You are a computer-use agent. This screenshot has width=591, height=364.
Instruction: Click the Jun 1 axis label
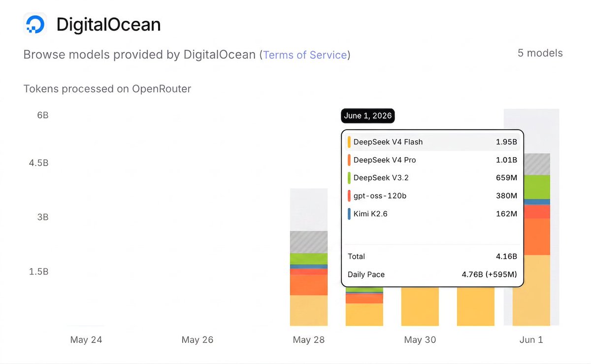click(x=531, y=340)
